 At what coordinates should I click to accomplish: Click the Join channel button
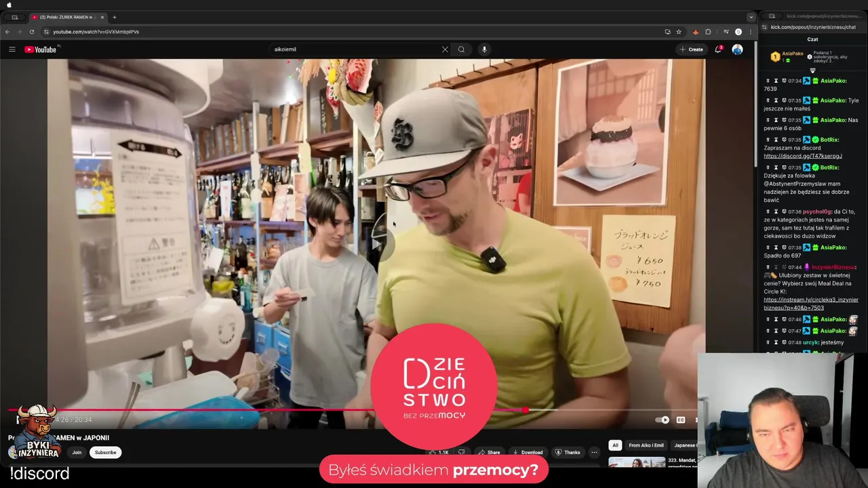click(x=77, y=452)
